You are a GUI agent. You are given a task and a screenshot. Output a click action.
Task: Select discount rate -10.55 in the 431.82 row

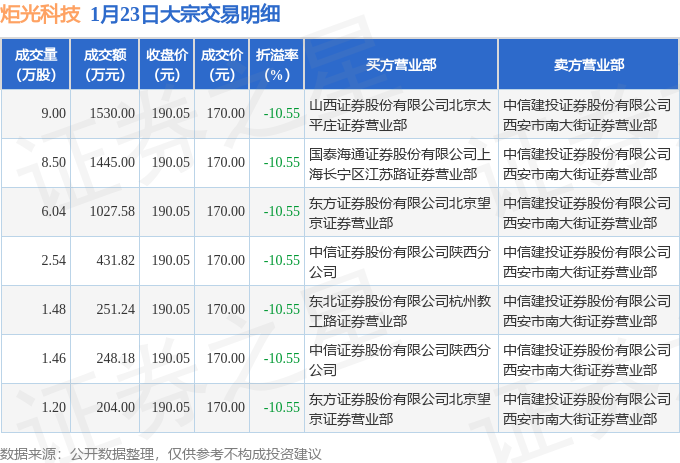click(282, 261)
